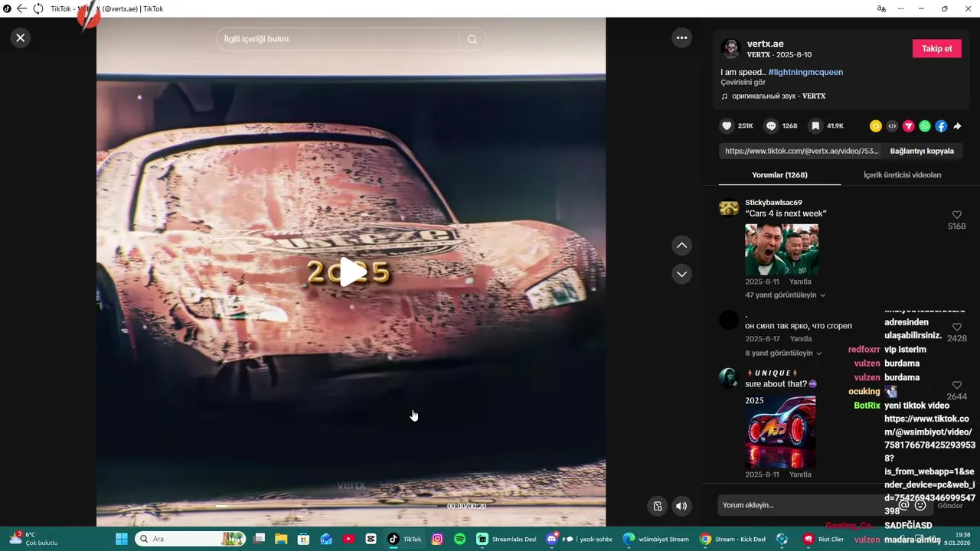
Task: Like the video with heart icon
Action: (x=727, y=126)
